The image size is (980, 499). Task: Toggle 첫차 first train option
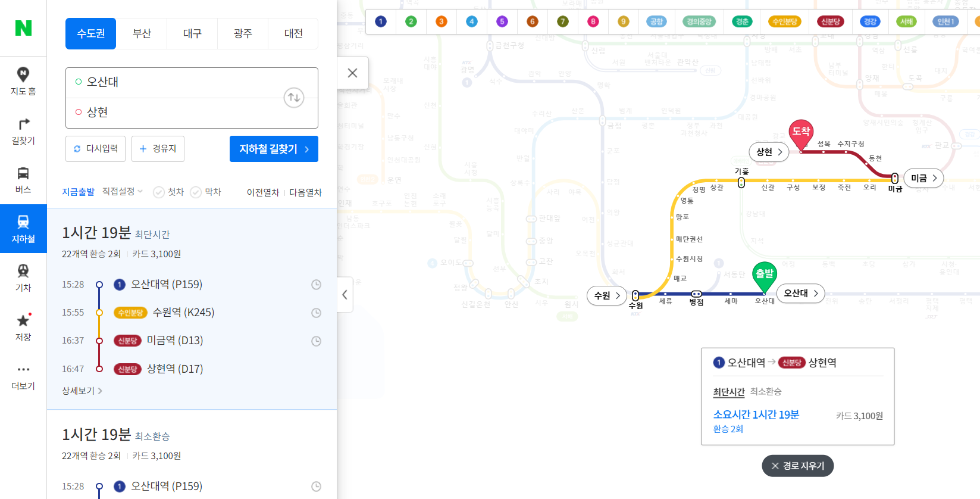pos(168,192)
